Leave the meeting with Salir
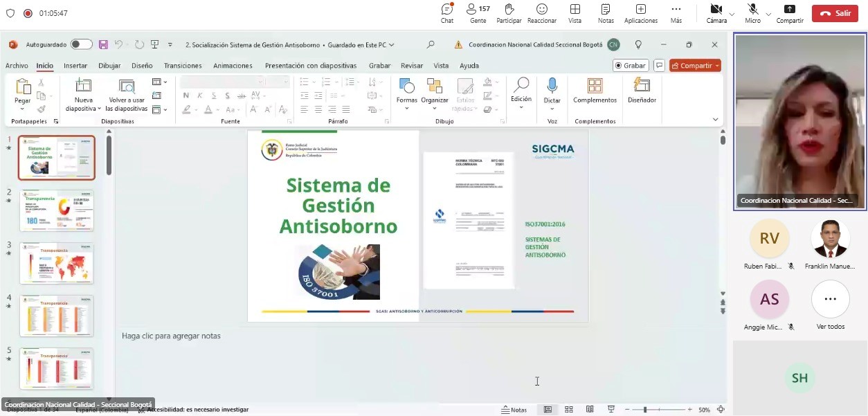 tap(835, 13)
